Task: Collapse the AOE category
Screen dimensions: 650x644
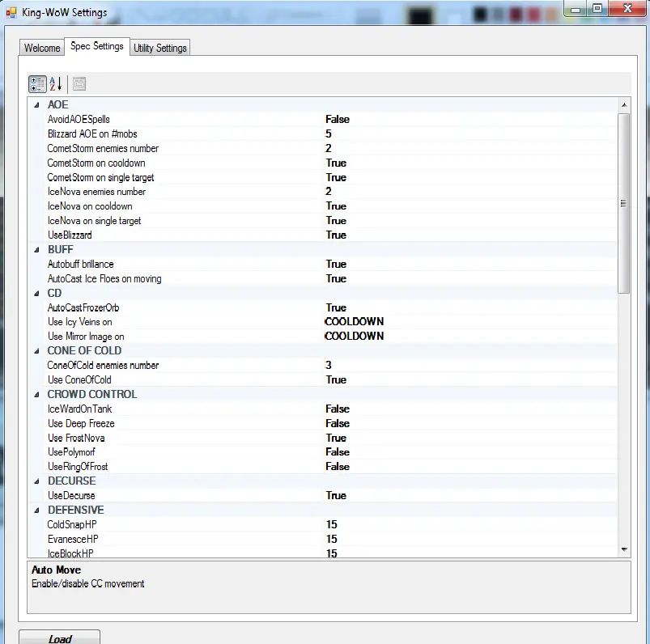Action: [37, 105]
